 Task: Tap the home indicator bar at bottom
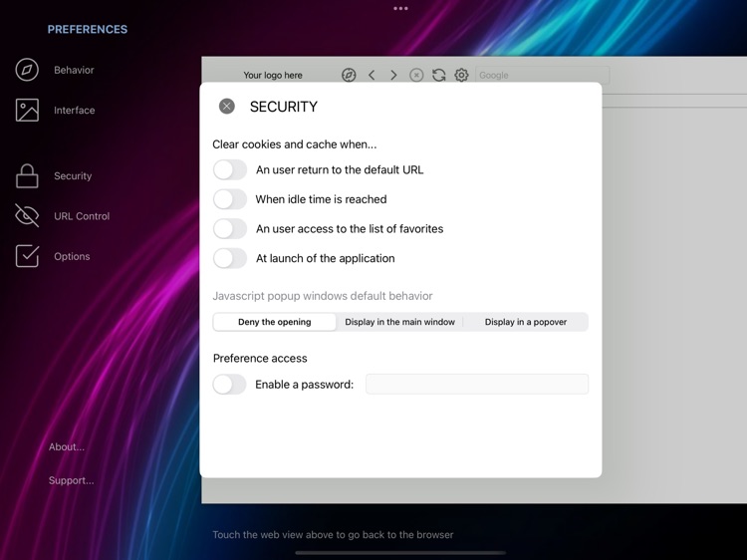coord(400,553)
